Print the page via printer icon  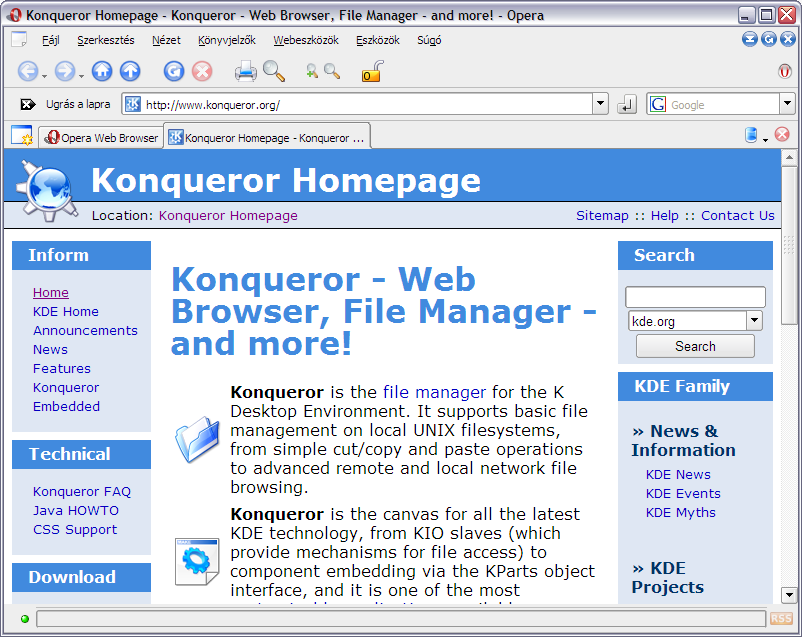(x=246, y=71)
